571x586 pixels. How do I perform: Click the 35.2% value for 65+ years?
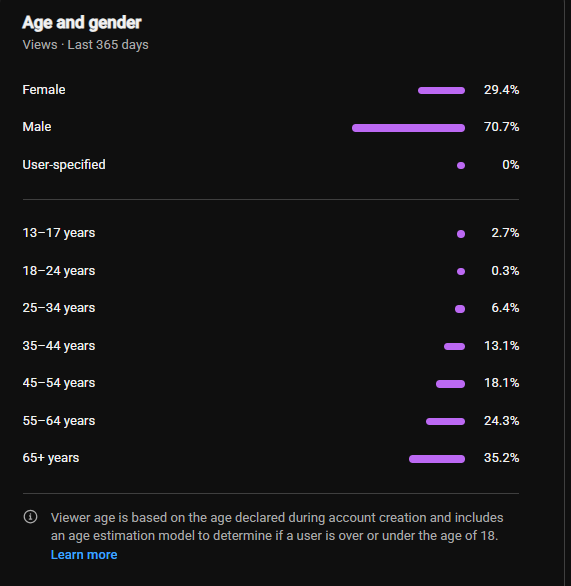point(501,458)
